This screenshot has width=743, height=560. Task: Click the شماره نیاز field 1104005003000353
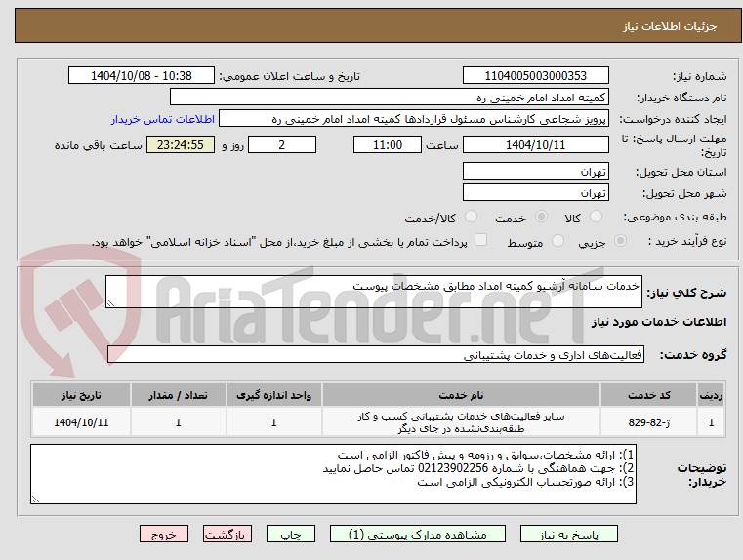point(535,76)
